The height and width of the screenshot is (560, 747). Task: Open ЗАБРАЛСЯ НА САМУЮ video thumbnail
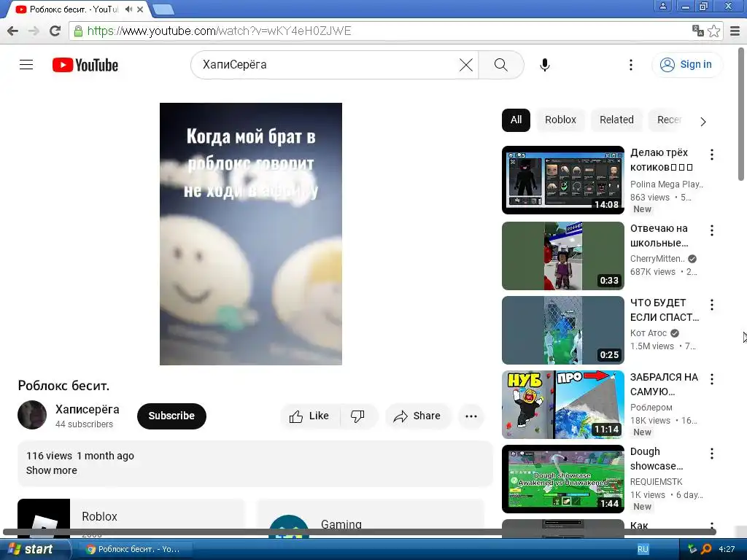click(x=562, y=404)
